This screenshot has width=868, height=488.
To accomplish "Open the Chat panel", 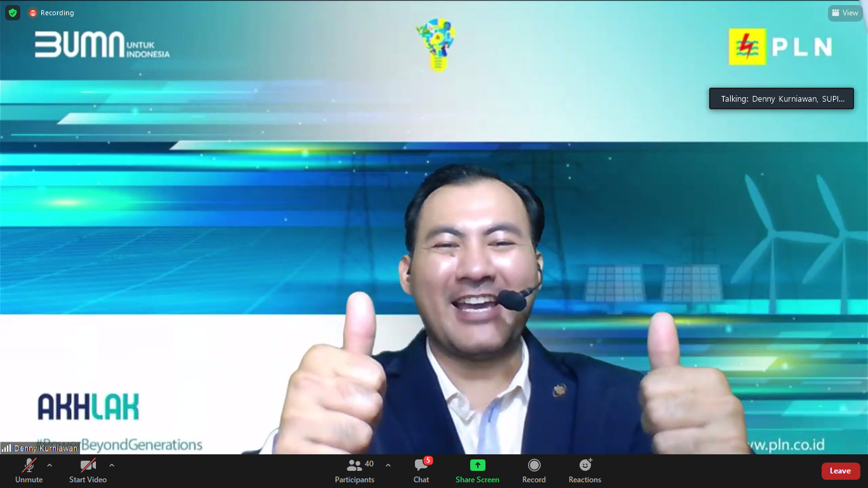I will [421, 471].
